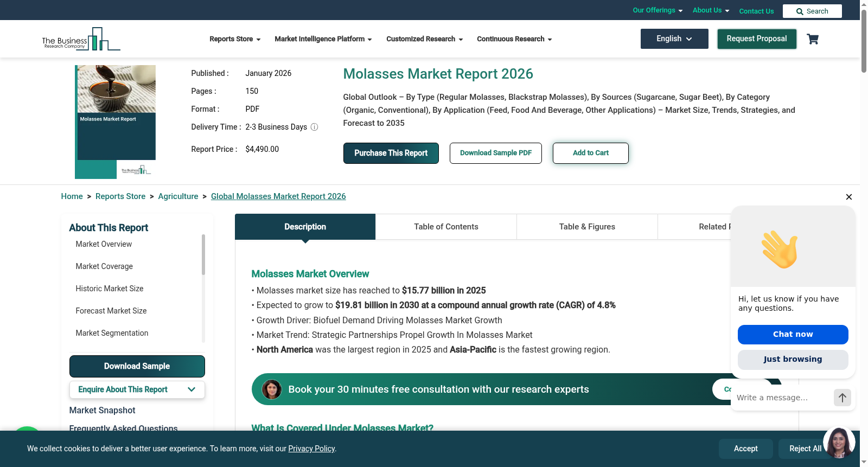Open the Search box magnifier
Image resolution: width=868 pixels, height=467 pixels.
click(800, 11)
